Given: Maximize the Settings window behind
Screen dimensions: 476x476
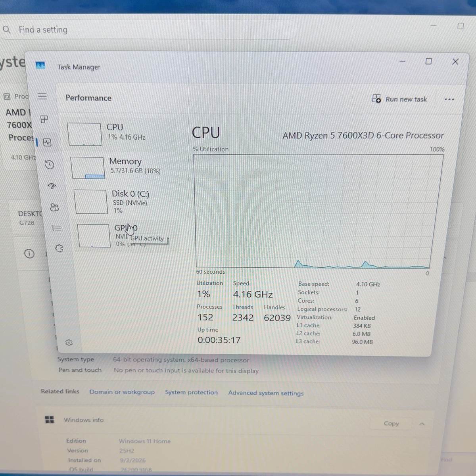Looking at the screenshot, I should pyautogui.click(x=461, y=26).
